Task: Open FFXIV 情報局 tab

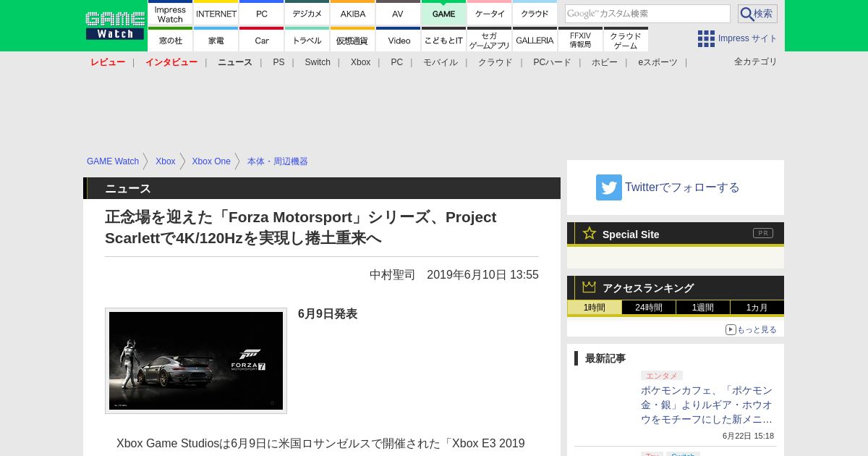Action: tap(580, 39)
